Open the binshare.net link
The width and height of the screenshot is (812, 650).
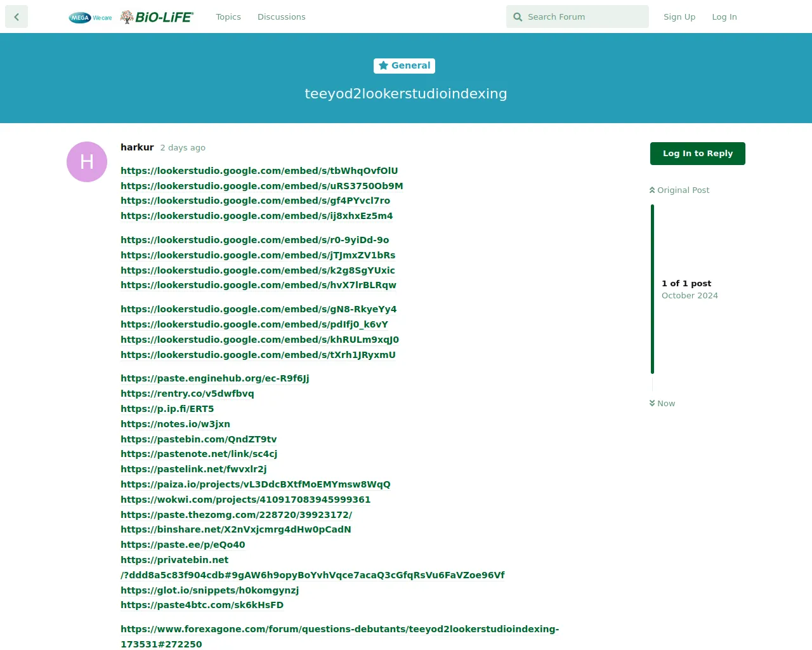click(236, 529)
